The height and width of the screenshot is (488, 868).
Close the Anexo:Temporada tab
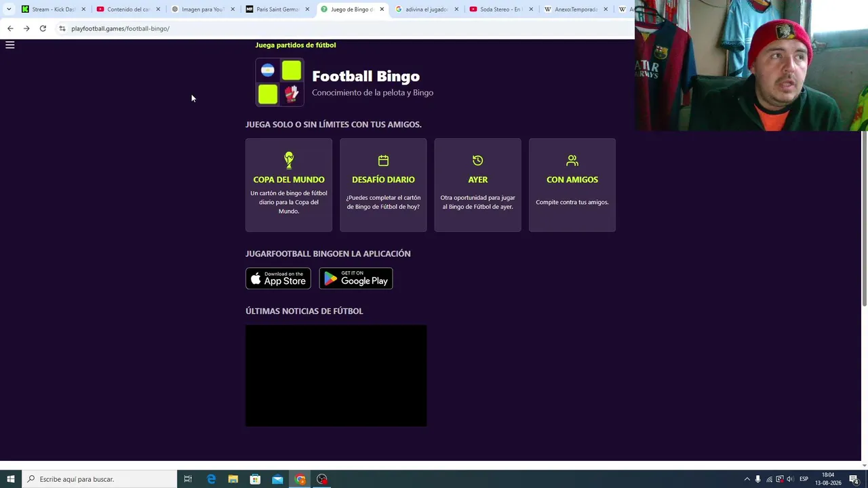606,9
